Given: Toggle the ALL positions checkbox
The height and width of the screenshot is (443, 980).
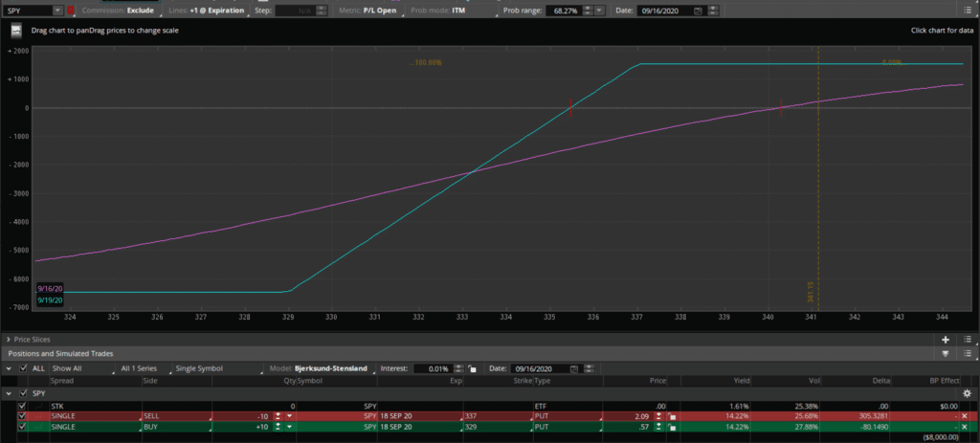Looking at the screenshot, I should pyautogui.click(x=24, y=368).
